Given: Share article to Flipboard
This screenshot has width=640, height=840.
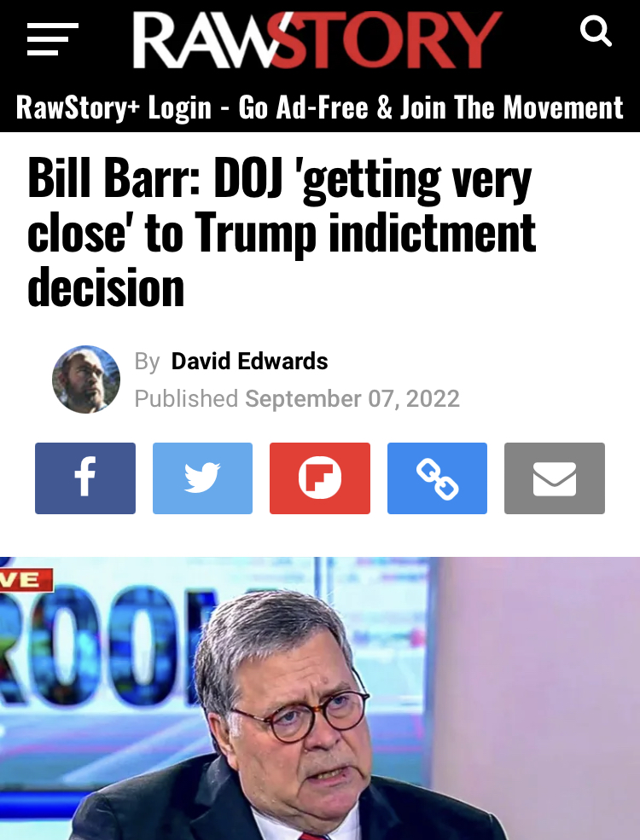Looking at the screenshot, I should (320, 478).
